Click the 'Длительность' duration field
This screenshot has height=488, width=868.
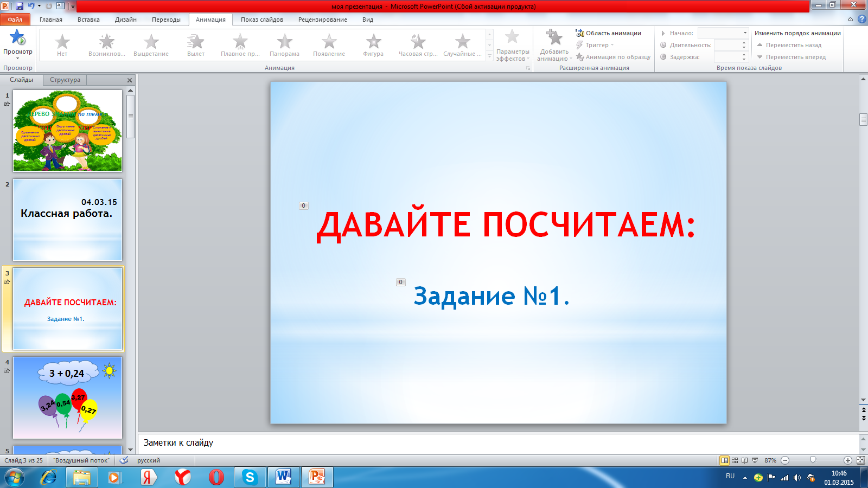[727, 45]
